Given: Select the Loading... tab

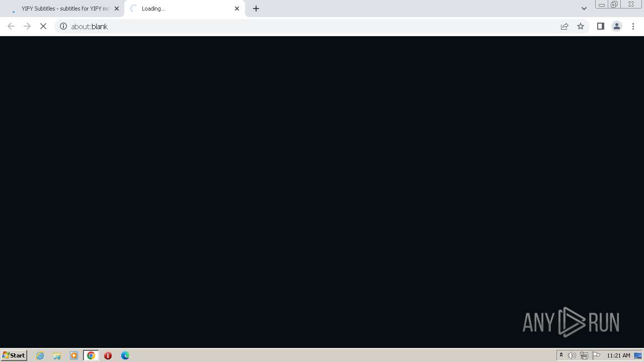Looking at the screenshot, I should click(x=184, y=9).
